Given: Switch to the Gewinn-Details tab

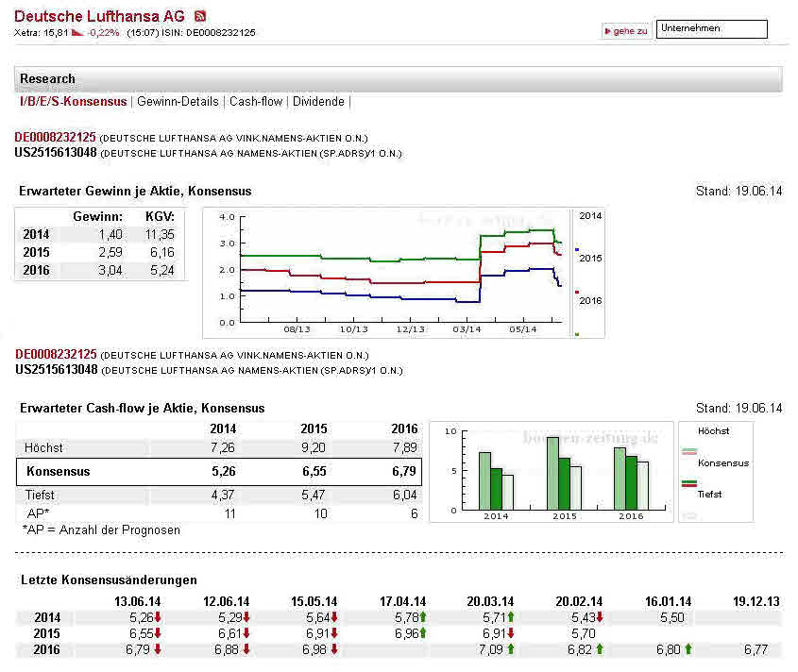Looking at the screenshot, I should 178,101.
